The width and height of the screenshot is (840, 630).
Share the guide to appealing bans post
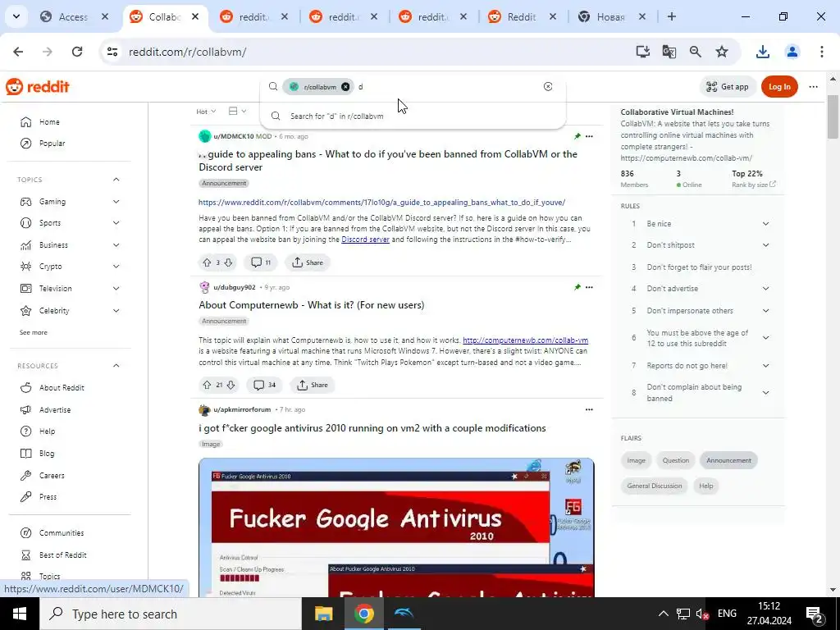click(308, 262)
